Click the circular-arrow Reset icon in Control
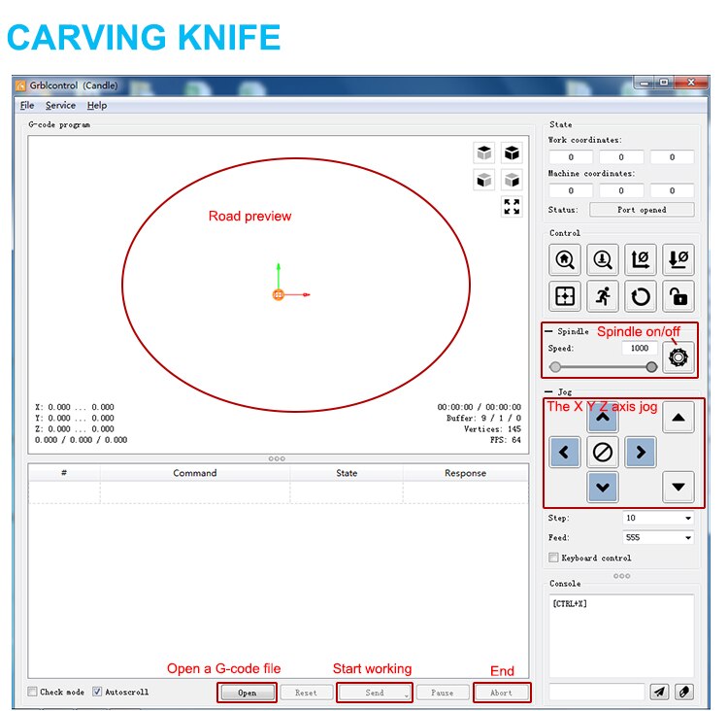Image resolution: width=728 pixels, height=711 pixels. click(x=641, y=296)
